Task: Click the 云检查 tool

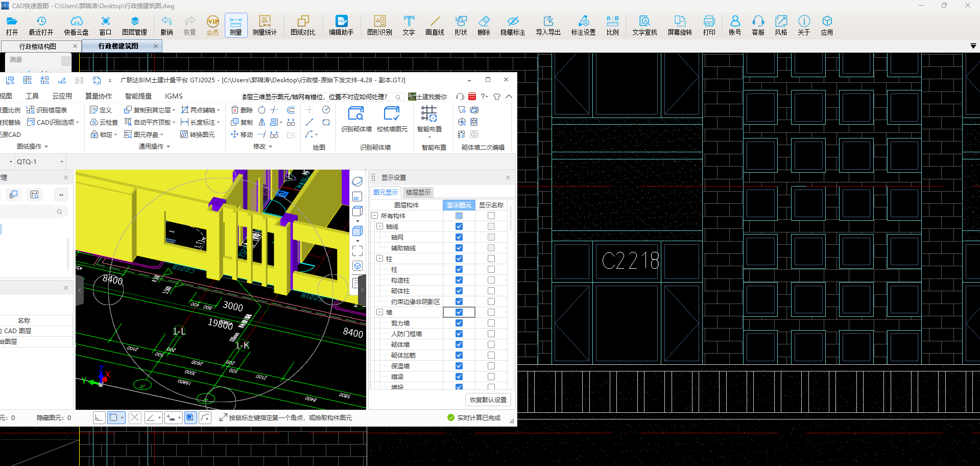Action: (x=104, y=123)
